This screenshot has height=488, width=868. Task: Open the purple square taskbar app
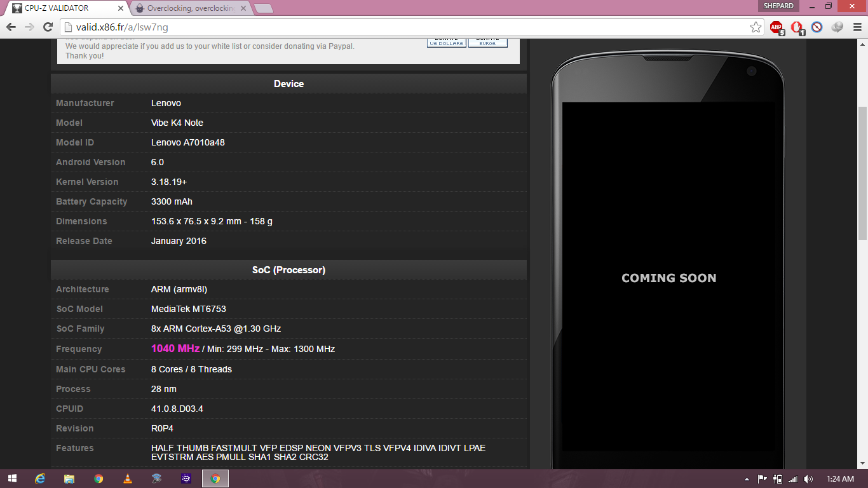[x=186, y=478]
